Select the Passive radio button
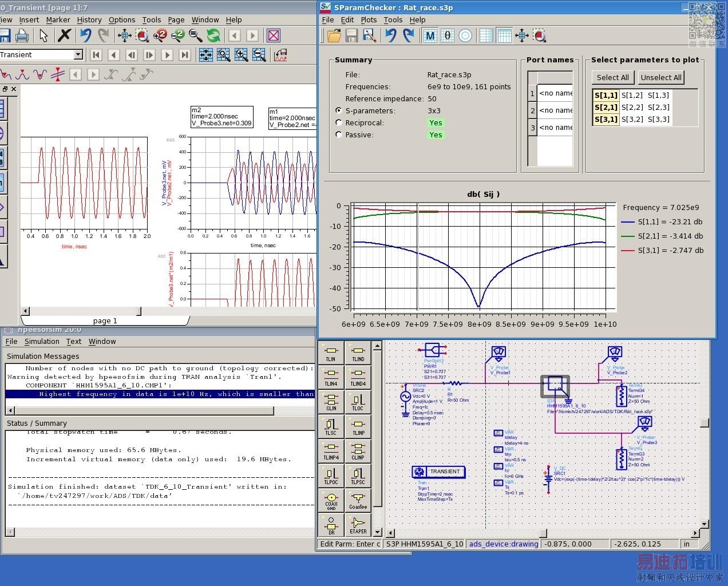 coord(339,134)
